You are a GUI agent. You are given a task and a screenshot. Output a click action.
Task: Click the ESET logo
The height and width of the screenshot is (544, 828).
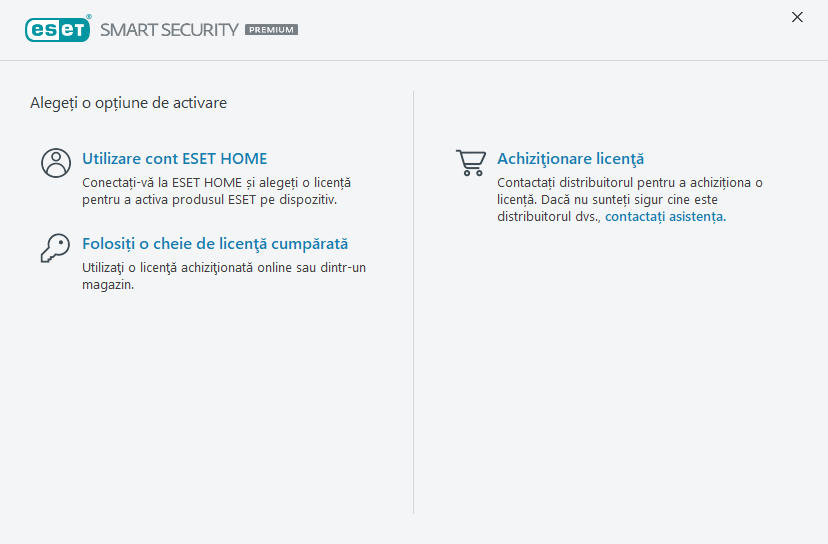coord(58,29)
